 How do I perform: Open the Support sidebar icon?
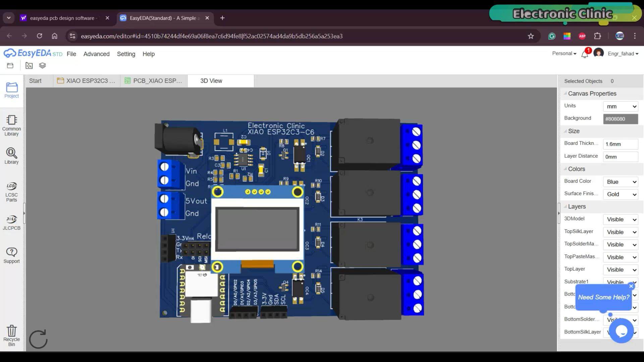point(12,255)
